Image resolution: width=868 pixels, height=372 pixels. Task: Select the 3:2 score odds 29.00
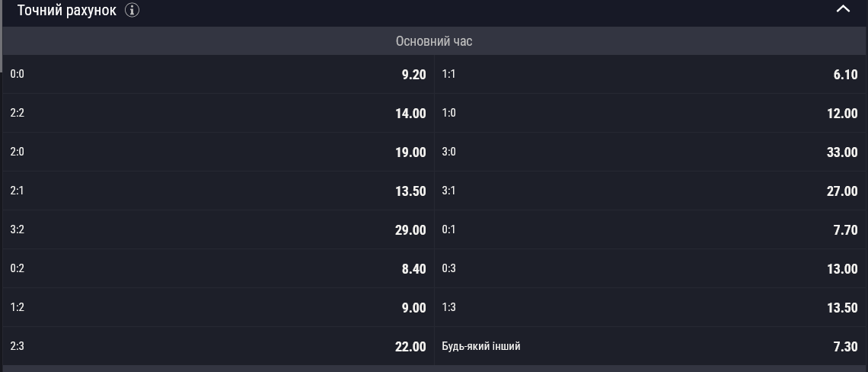click(218, 229)
